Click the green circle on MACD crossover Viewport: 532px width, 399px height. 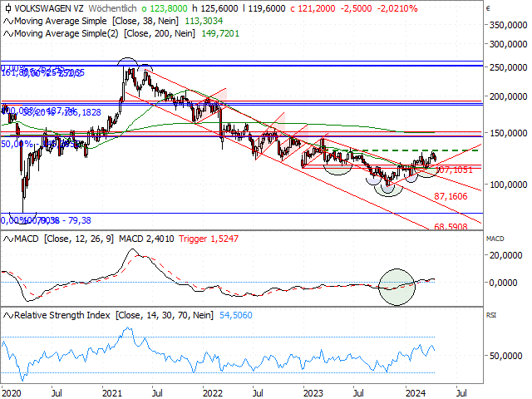click(x=397, y=288)
